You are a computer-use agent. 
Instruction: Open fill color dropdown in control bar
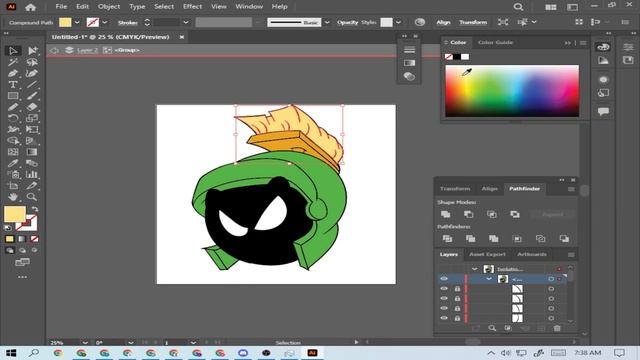point(77,22)
